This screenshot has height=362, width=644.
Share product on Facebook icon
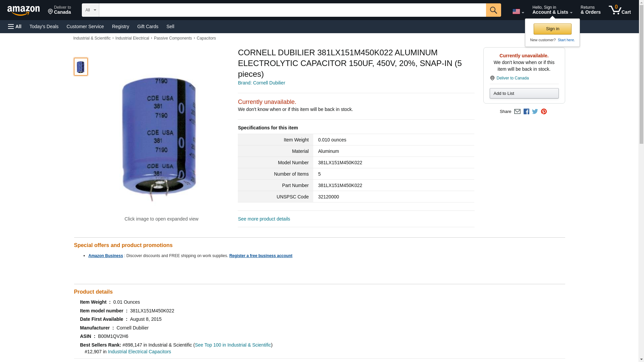pyautogui.click(x=526, y=112)
